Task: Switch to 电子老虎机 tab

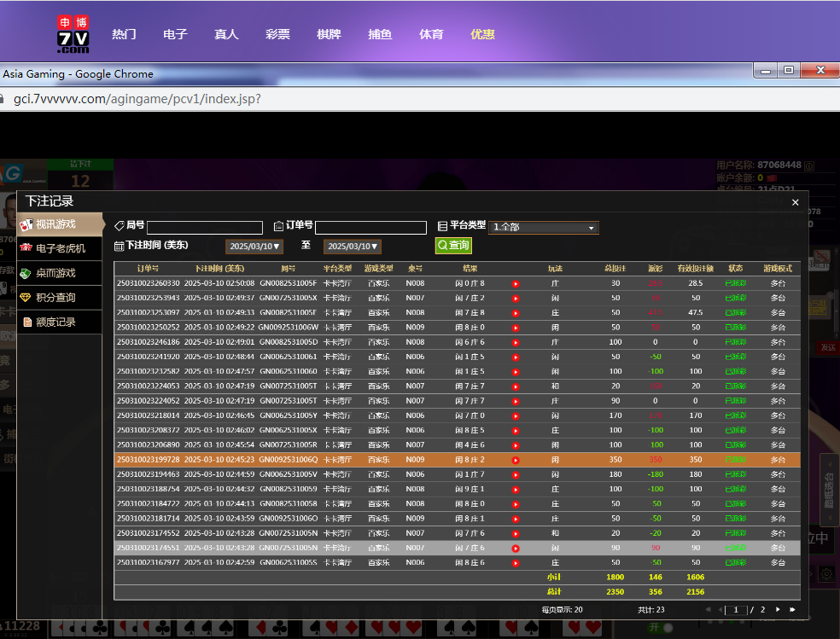Action: (60, 248)
